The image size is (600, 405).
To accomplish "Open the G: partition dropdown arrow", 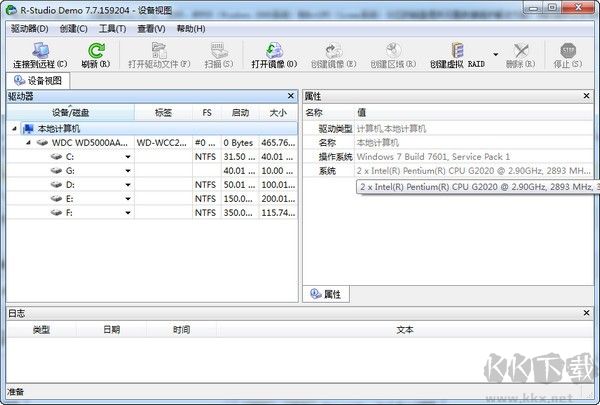I will coord(128,171).
